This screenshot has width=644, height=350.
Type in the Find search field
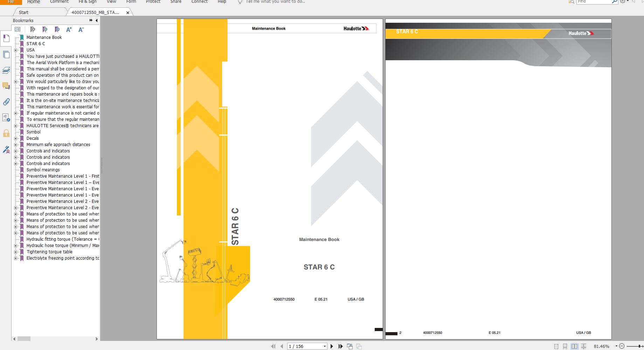595,2
